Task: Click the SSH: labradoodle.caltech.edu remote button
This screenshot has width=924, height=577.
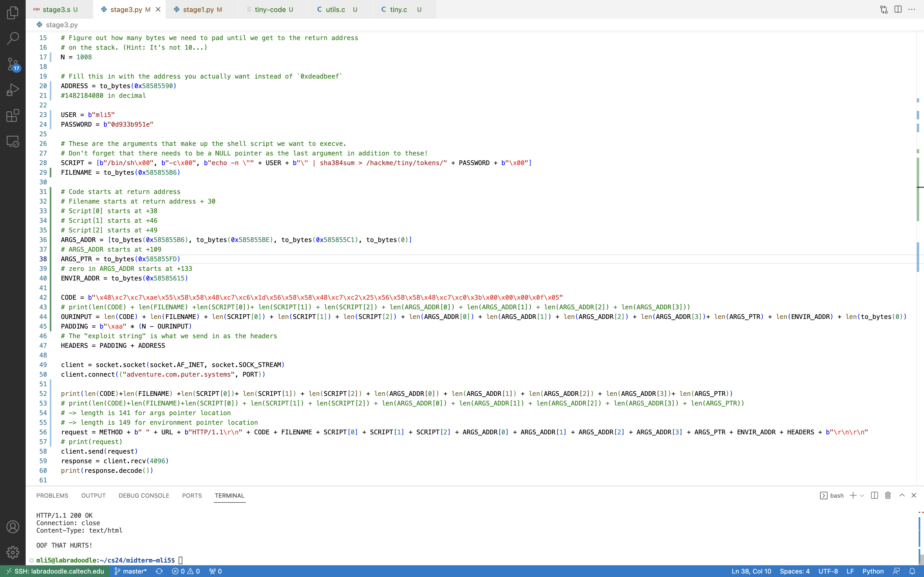Action: click(x=55, y=571)
